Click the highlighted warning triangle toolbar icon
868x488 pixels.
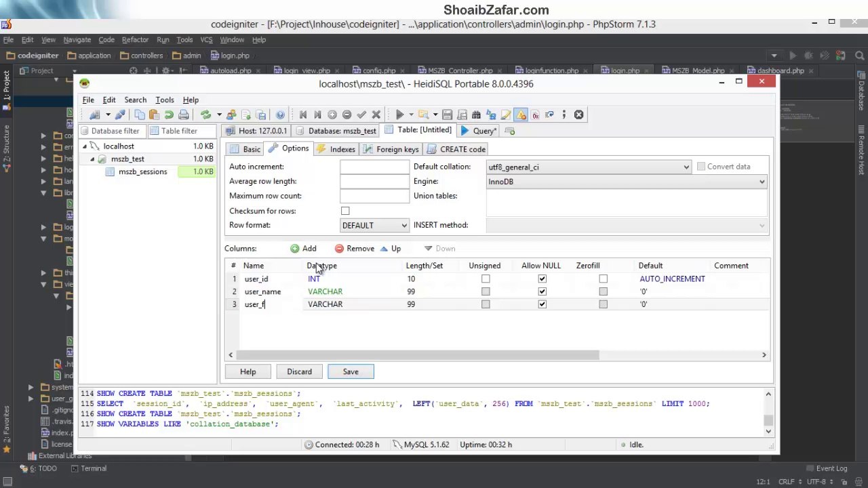coord(521,115)
